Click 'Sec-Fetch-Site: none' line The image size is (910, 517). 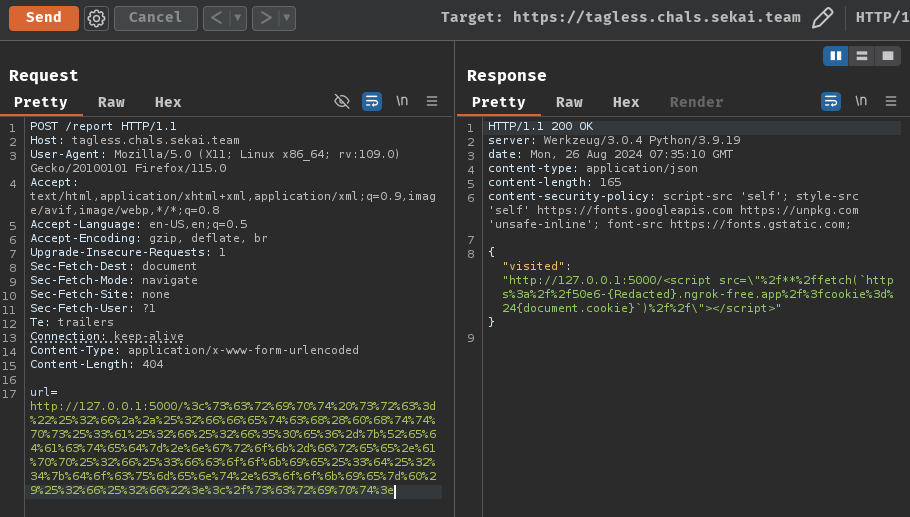(100, 294)
